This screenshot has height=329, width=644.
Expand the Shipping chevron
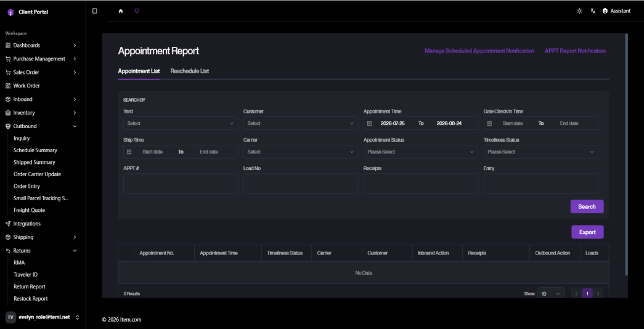click(75, 237)
